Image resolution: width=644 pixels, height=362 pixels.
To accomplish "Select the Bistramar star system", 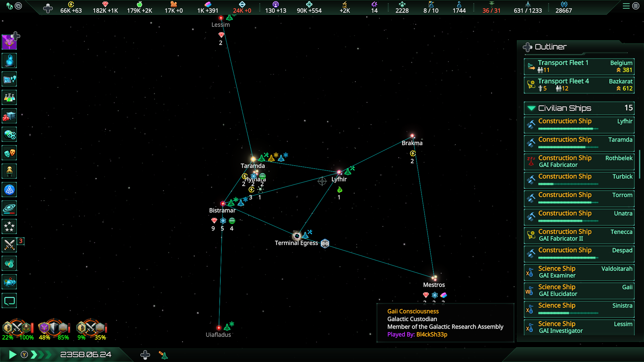I will tap(223, 204).
